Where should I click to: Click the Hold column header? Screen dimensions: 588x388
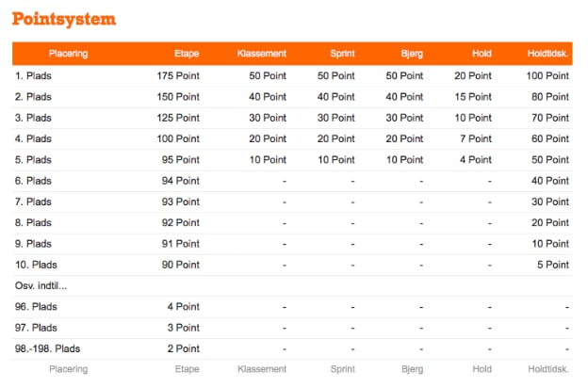[x=482, y=54]
